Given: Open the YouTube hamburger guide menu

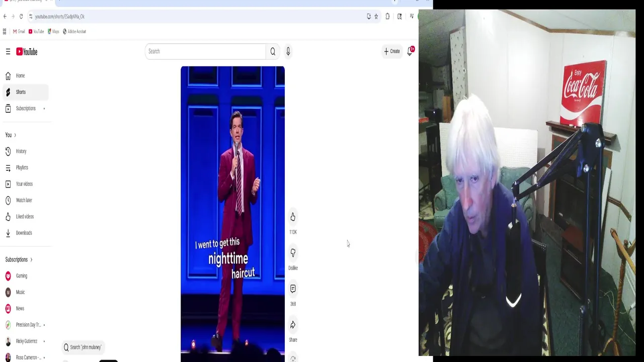Looking at the screenshot, I should 8,51.
